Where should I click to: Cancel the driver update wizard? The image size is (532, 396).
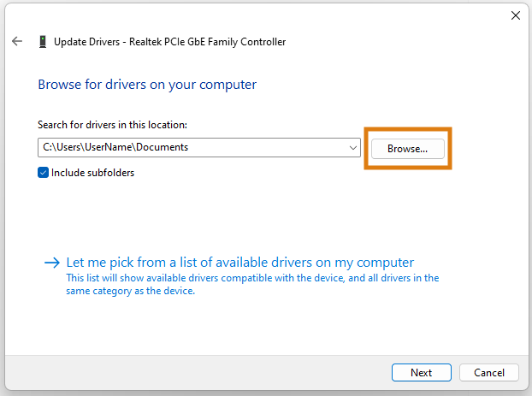click(x=489, y=373)
